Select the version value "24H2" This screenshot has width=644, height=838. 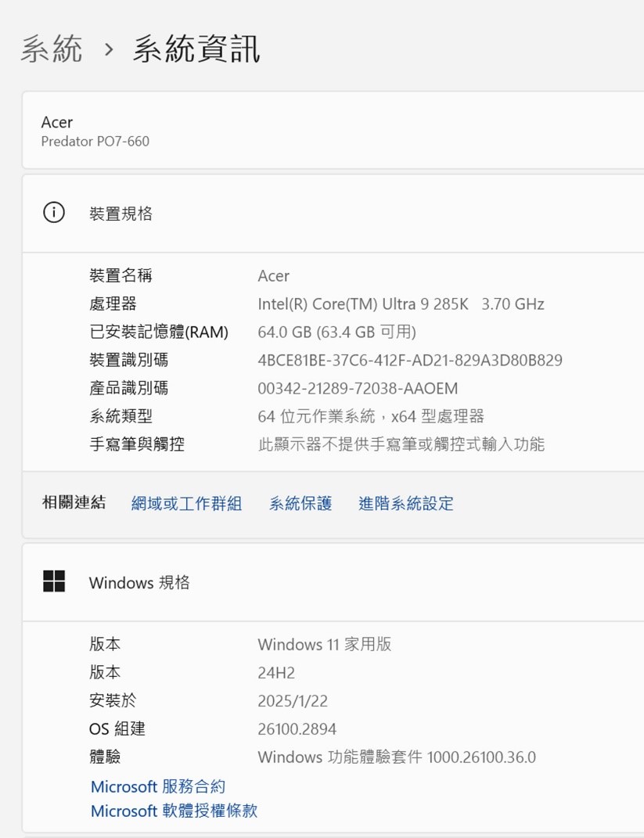[x=276, y=673]
